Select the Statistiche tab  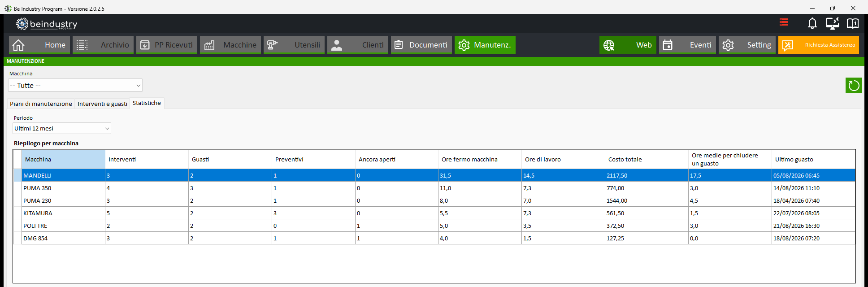click(x=147, y=103)
